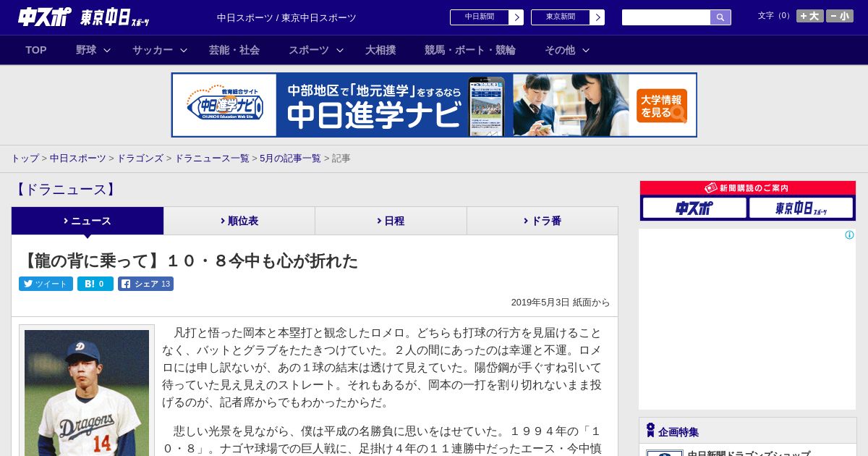Open 中日新聞ドラゴンズショップ link
Image resolution: width=868 pixels, height=456 pixels.
click(749, 454)
